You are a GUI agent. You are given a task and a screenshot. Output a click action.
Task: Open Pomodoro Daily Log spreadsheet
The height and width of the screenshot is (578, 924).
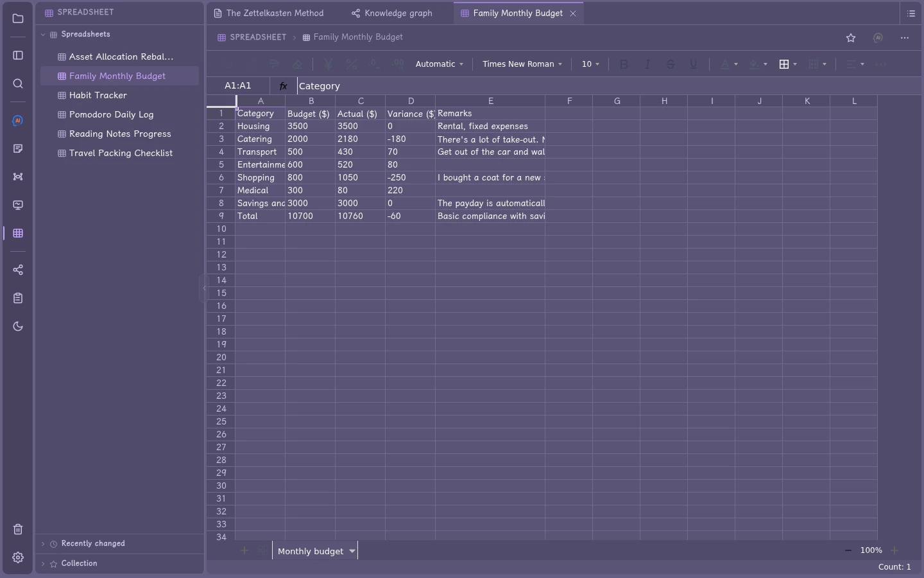coord(119,114)
